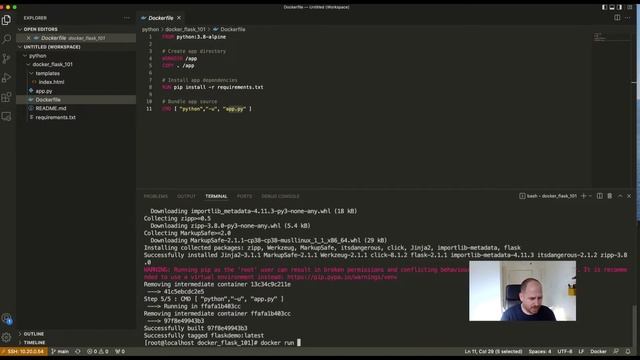Open the notifications bell in status bar
The width and height of the screenshot is (640, 360).
point(628,351)
